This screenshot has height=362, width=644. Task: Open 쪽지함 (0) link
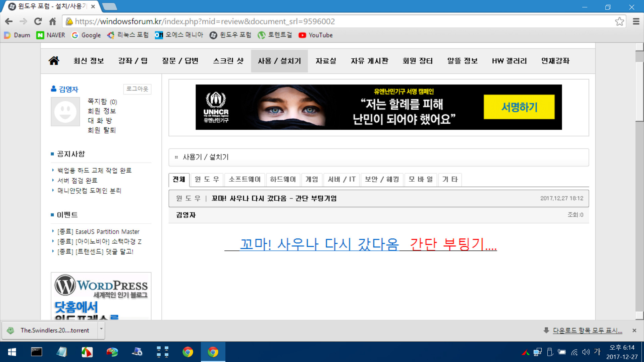(x=102, y=102)
